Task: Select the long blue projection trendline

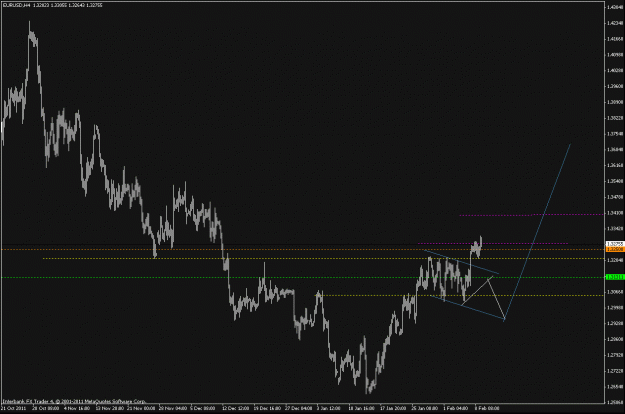Action: (538, 232)
